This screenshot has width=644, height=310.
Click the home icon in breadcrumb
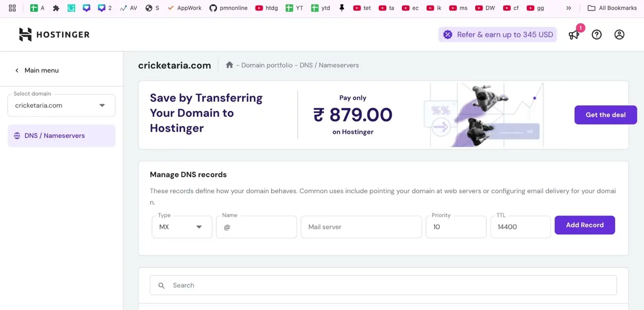coord(229,65)
